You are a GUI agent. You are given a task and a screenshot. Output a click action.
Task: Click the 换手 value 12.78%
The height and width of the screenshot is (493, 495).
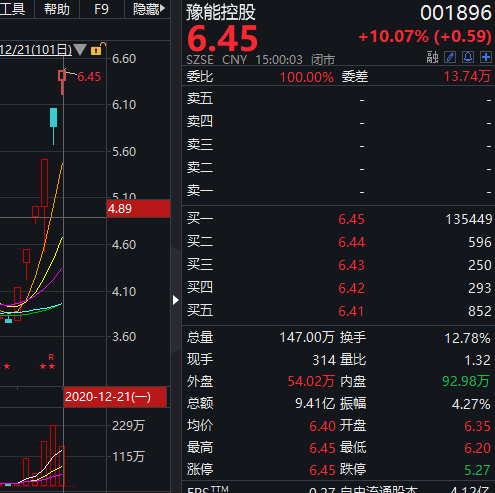tap(467, 338)
